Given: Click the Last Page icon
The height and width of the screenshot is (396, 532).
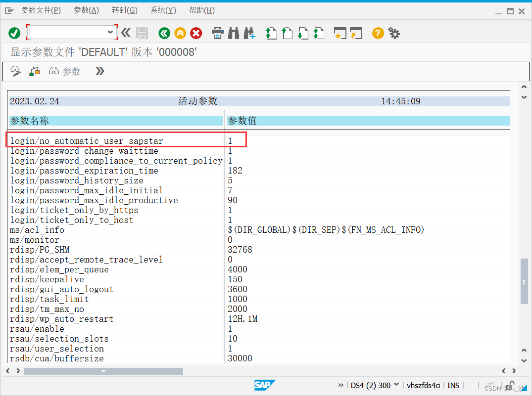Looking at the screenshot, I should click(319, 33).
